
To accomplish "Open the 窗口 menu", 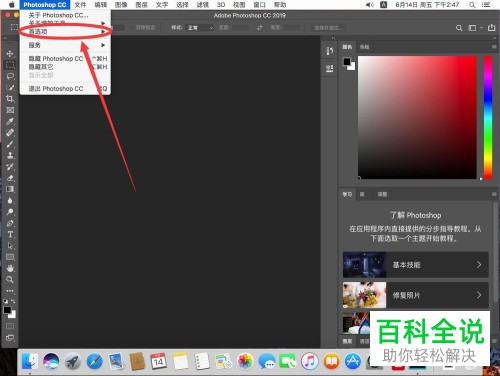I will point(259,5).
